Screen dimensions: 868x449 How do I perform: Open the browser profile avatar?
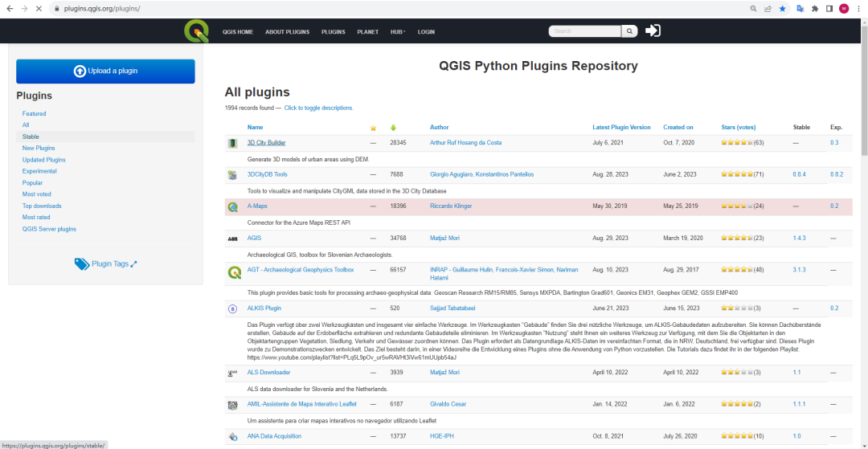pos(844,9)
